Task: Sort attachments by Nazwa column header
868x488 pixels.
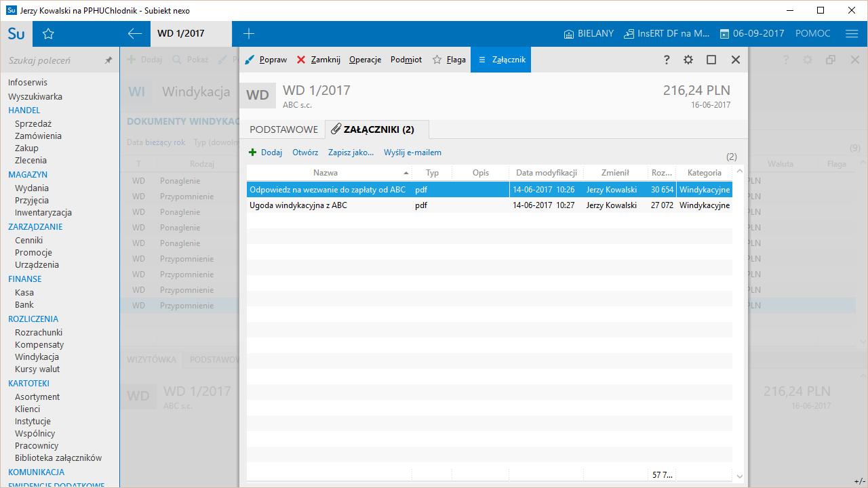Action: click(x=325, y=173)
